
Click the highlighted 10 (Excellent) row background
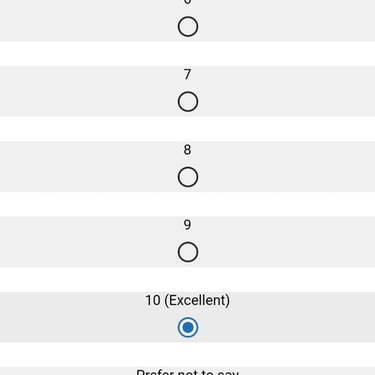187,317
